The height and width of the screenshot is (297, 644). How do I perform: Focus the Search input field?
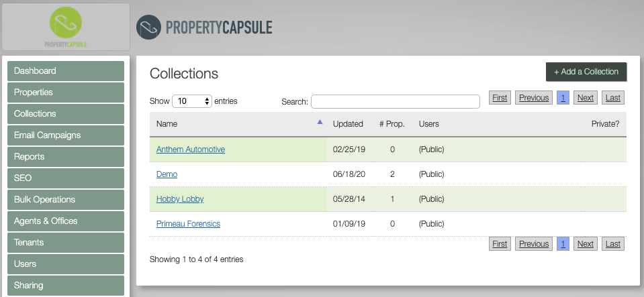[396, 101]
